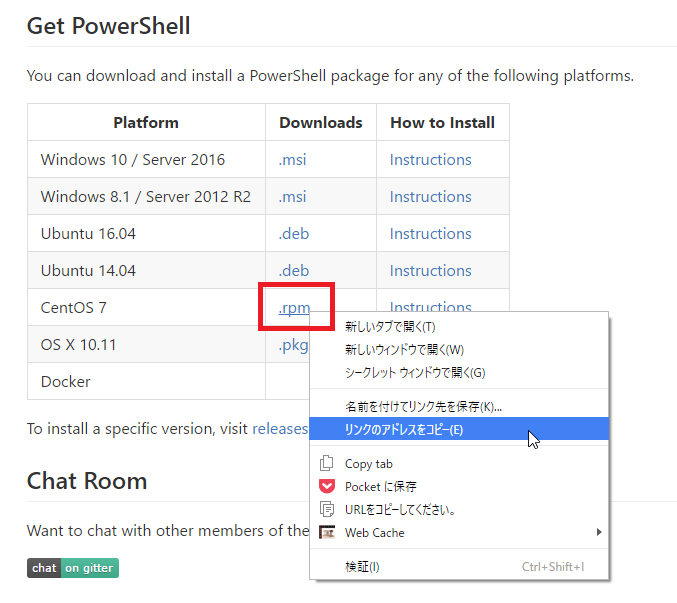Open Instructions for CentOS 7
Screen dimensions: 677x603
pyautogui.click(x=430, y=306)
